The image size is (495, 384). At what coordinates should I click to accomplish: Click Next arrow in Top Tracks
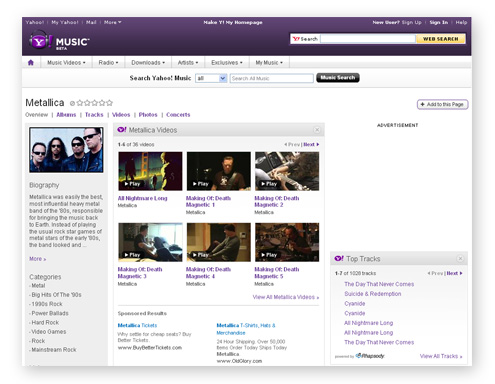(x=454, y=273)
